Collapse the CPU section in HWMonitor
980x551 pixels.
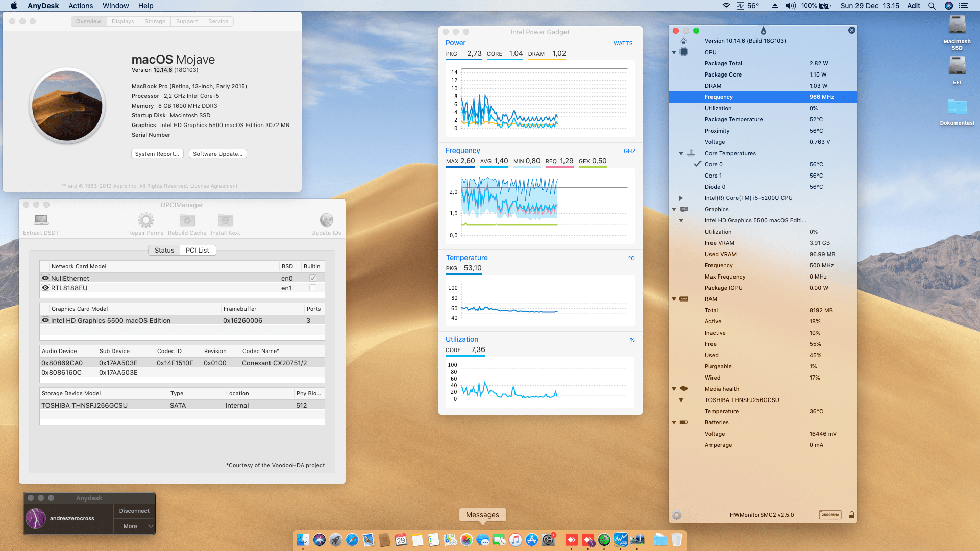[674, 52]
